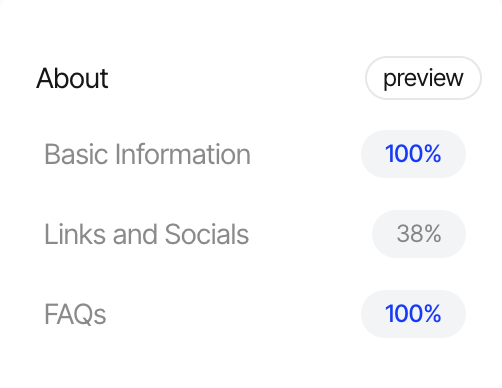
Task: Choose the Links and Socials row
Action: click(255, 234)
